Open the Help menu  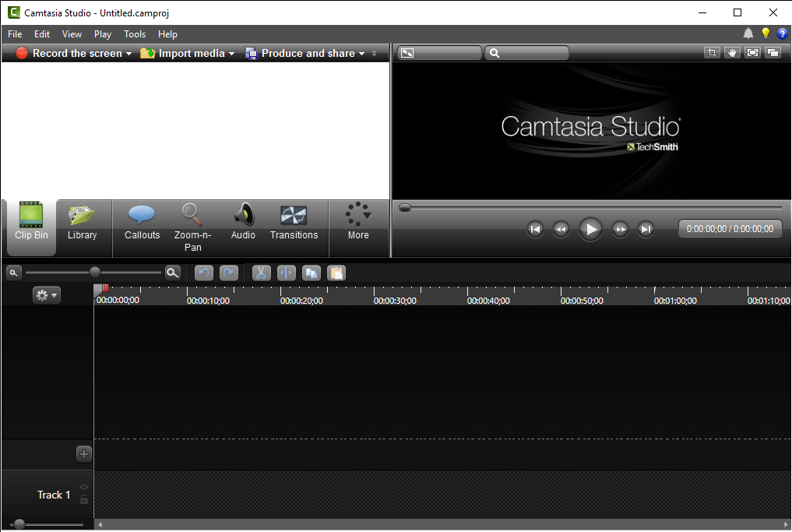[x=167, y=33]
